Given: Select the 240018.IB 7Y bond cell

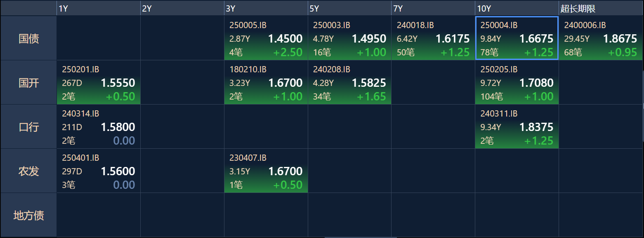Looking at the screenshot, I should coord(433,38).
